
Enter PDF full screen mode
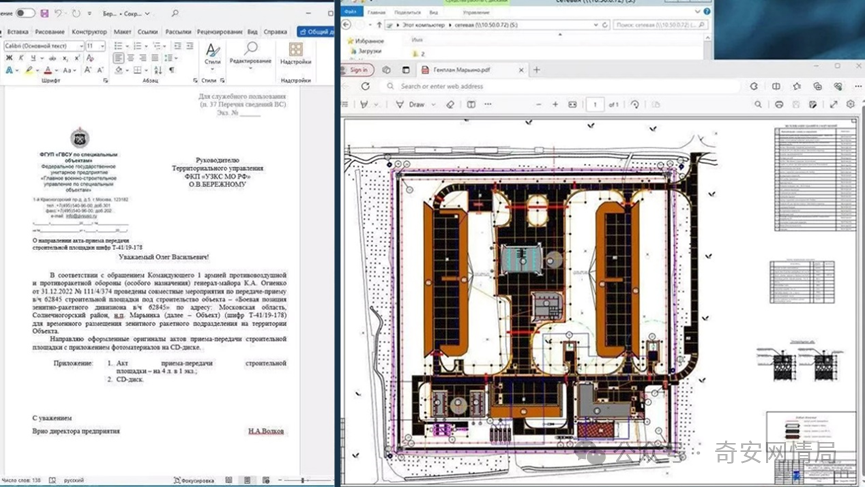click(x=834, y=104)
